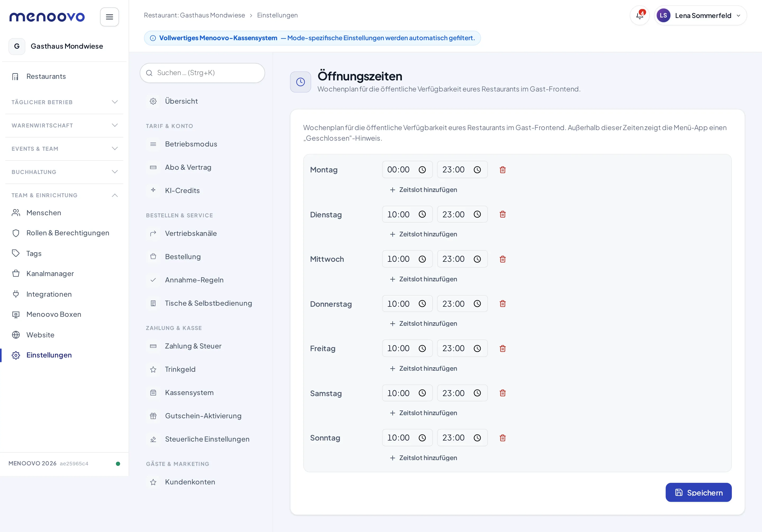Image resolution: width=762 pixels, height=532 pixels.
Task: Click the Öffnungszeiten clock header icon
Action: 300,82
